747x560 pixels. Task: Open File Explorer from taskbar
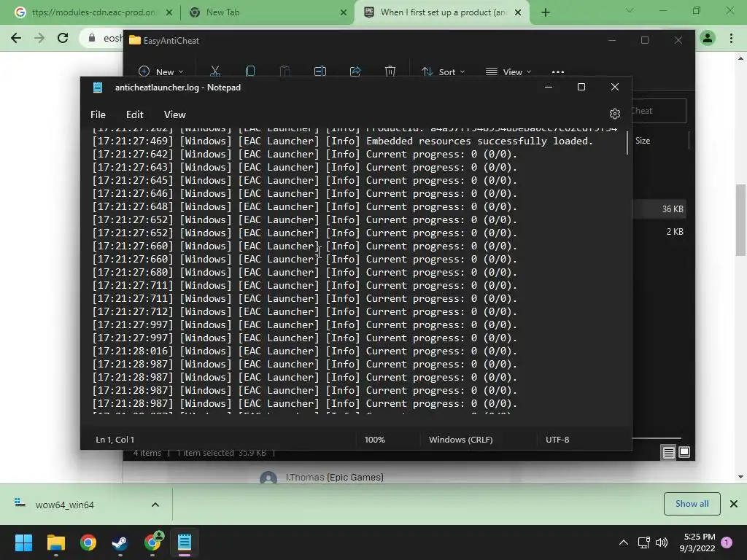point(55,542)
